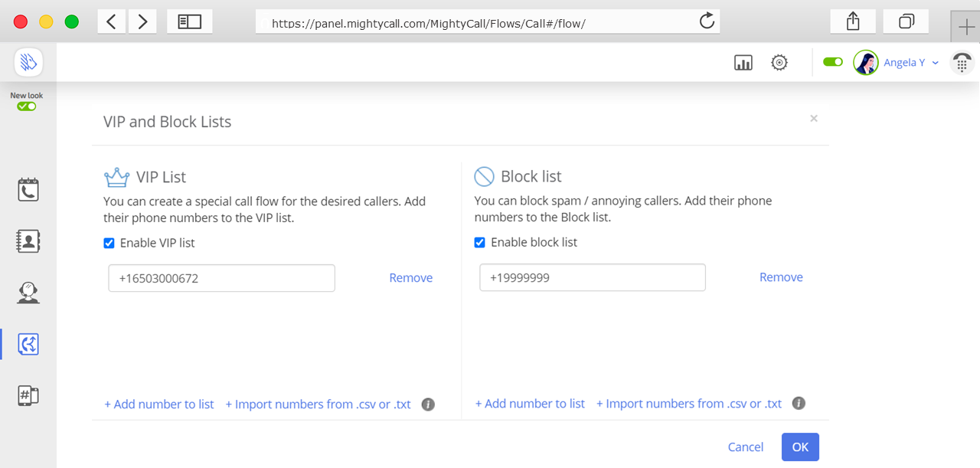Click the Block list prohibited icon
980x468 pixels.
[485, 177]
